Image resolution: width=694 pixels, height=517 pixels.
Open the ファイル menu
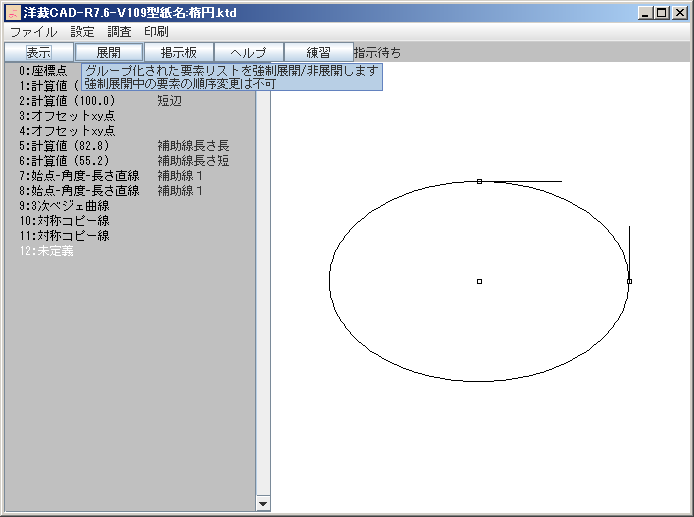(x=34, y=32)
